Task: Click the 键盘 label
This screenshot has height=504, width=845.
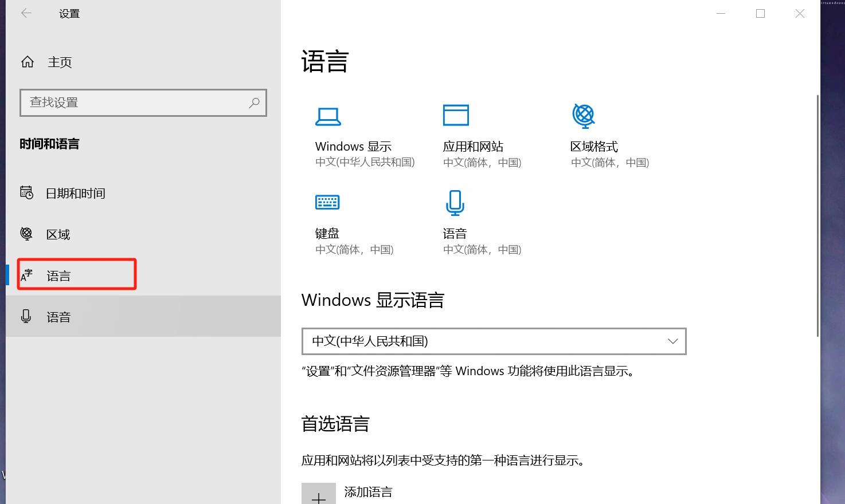Action: tap(327, 234)
